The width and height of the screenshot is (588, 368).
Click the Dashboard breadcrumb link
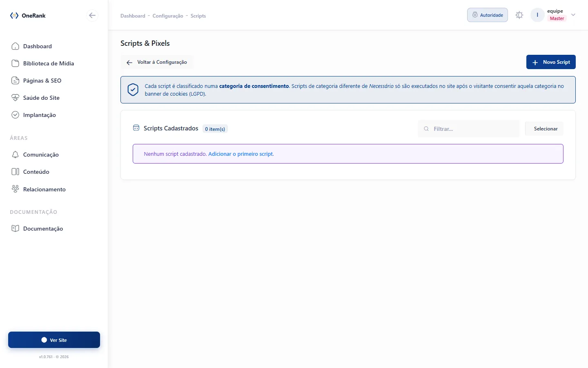tap(133, 16)
